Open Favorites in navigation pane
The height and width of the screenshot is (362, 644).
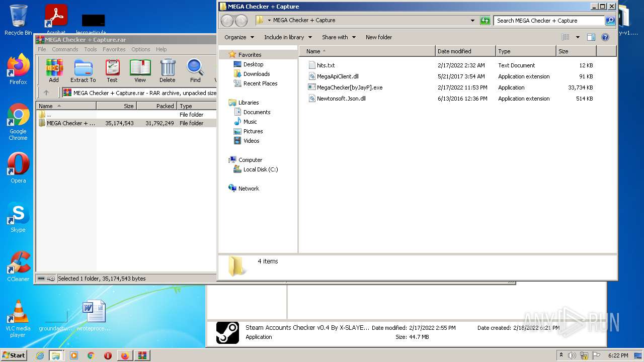[x=250, y=55]
